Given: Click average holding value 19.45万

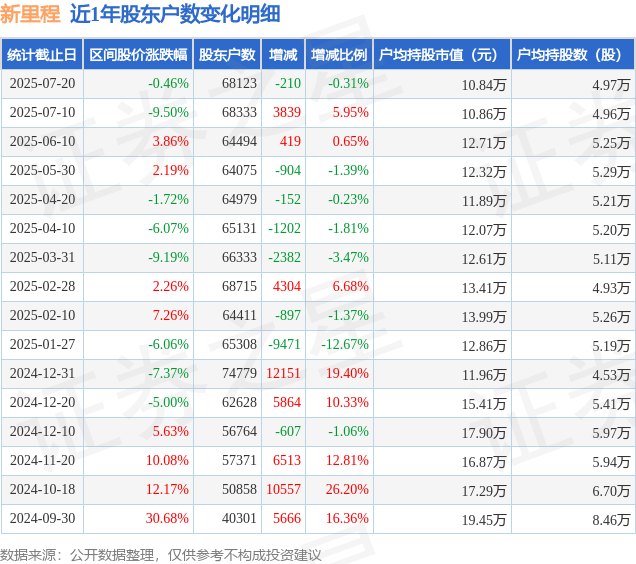Looking at the screenshot, I should click(484, 520).
